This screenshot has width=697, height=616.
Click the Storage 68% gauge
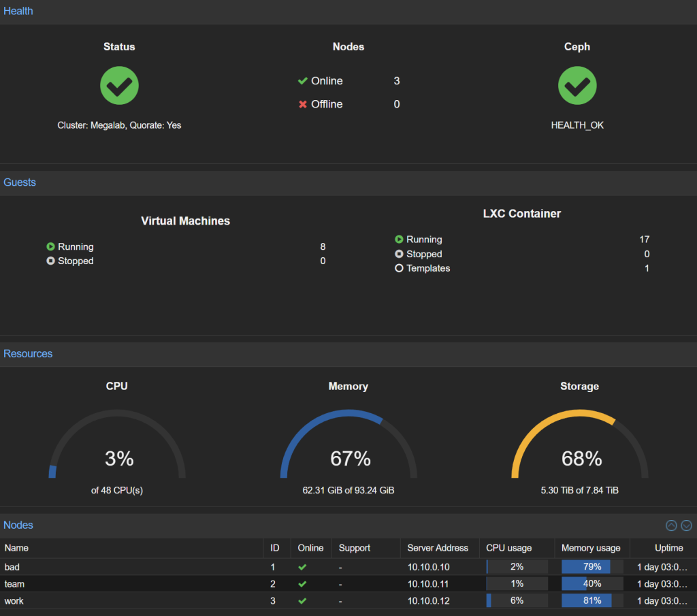click(x=580, y=449)
